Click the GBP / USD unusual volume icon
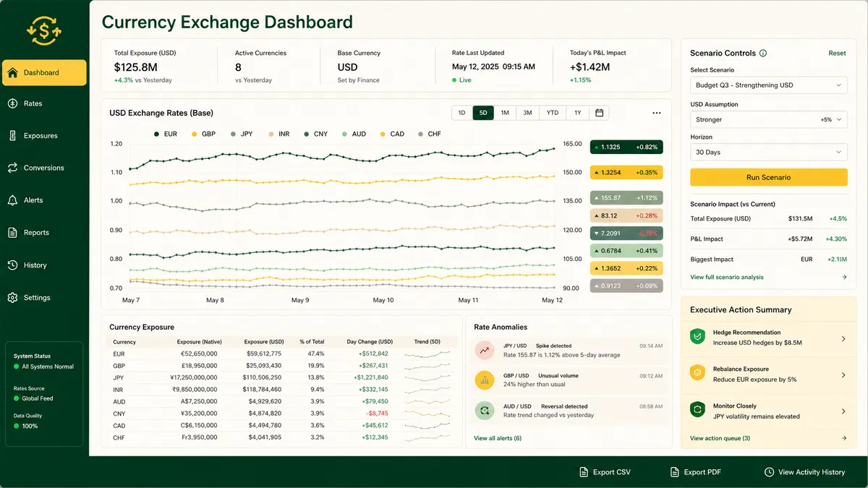This screenshot has width=868, height=488. click(484, 380)
